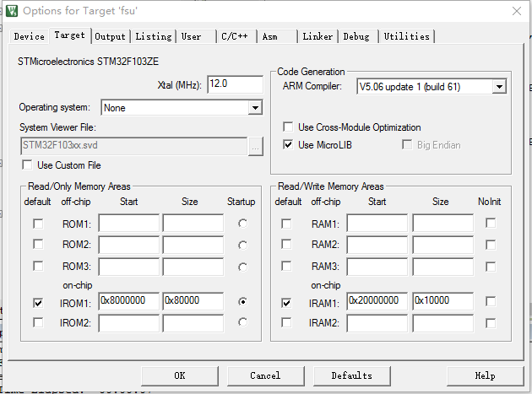Click the IROM2 Start field

click(x=128, y=323)
